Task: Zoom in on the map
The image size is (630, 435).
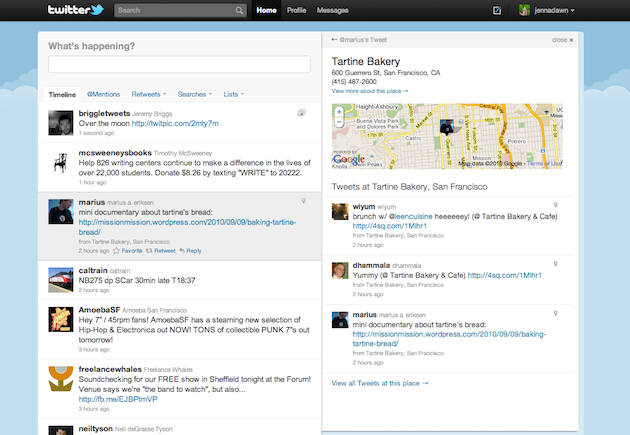Action: (x=340, y=111)
